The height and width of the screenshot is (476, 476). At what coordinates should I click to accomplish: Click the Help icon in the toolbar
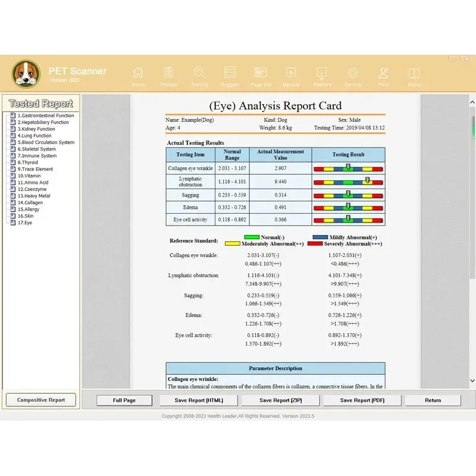383,75
